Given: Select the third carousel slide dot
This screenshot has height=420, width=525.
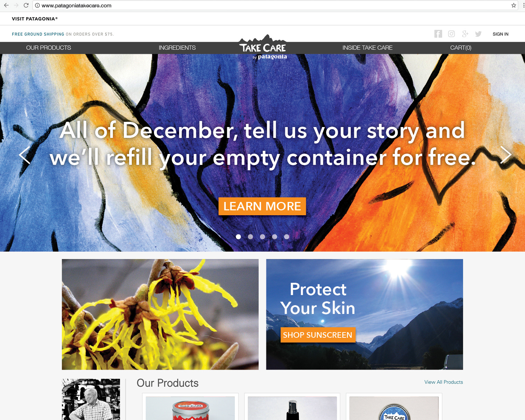Looking at the screenshot, I should point(262,237).
